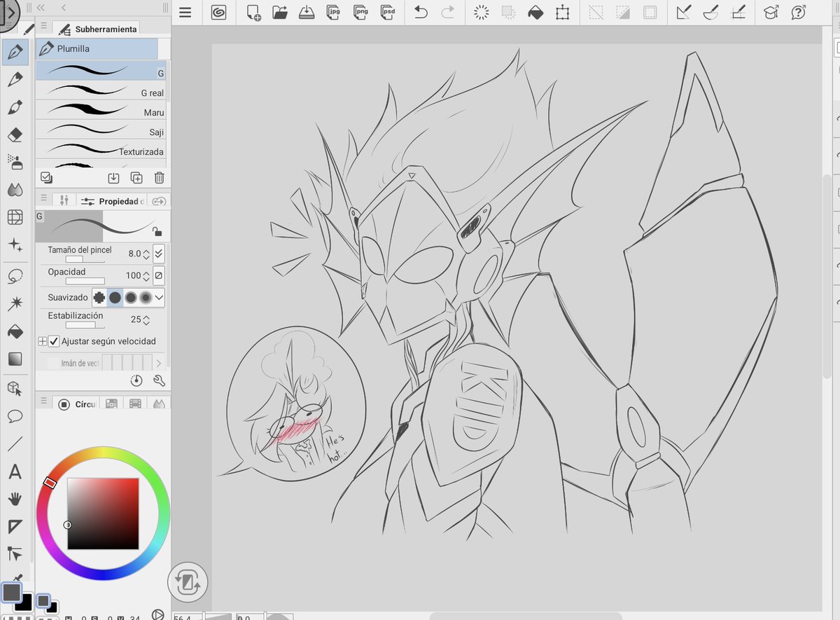Click Tamaño del pincel slider
The image size is (840, 620).
pos(85,259)
